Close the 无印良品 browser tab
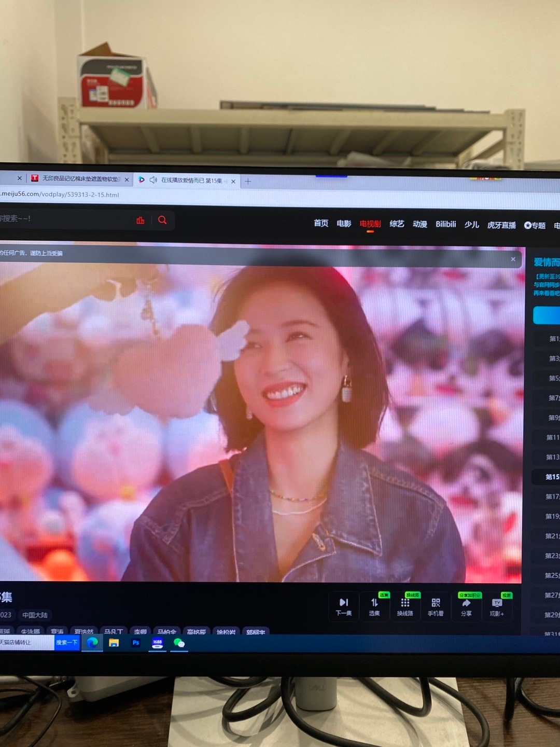560x747 pixels. pyautogui.click(x=127, y=179)
